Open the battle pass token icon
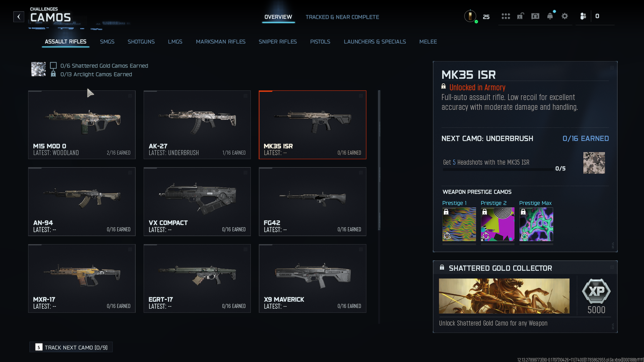The height and width of the screenshot is (362, 644). [x=470, y=16]
